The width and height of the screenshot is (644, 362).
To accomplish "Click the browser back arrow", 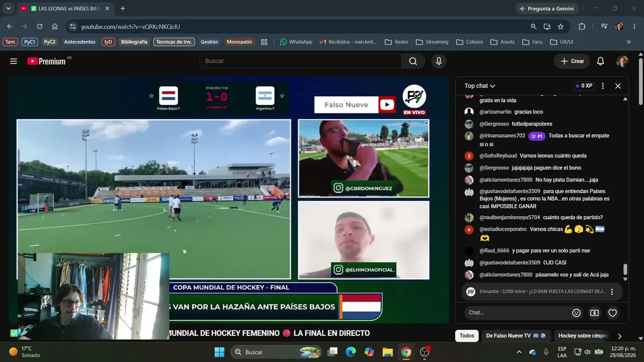I will point(10,27).
